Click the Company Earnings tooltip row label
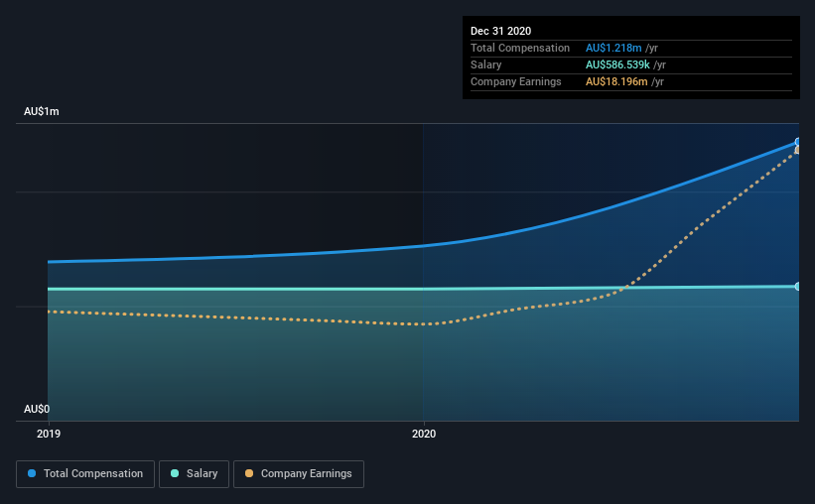Viewport: 815px width, 504px height. point(515,81)
